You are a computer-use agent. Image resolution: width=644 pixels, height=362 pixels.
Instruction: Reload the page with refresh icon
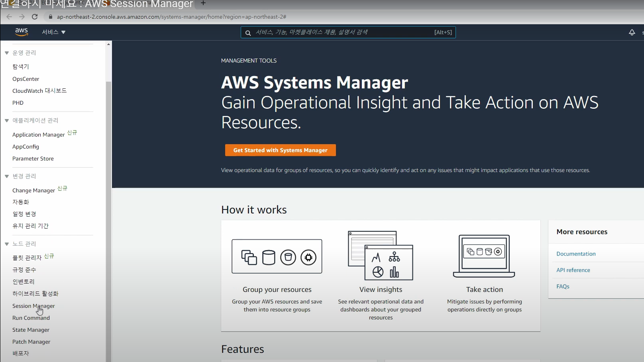(x=35, y=17)
